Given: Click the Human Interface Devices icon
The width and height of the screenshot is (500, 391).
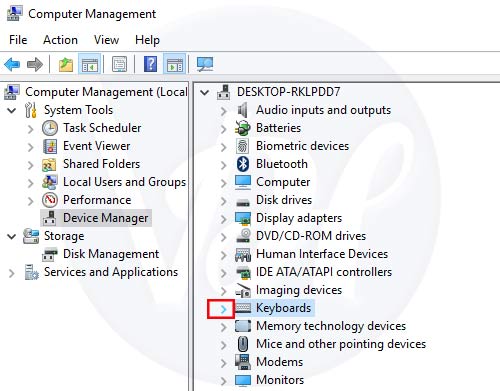Looking at the screenshot, I should pyautogui.click(x=243, y=254).
